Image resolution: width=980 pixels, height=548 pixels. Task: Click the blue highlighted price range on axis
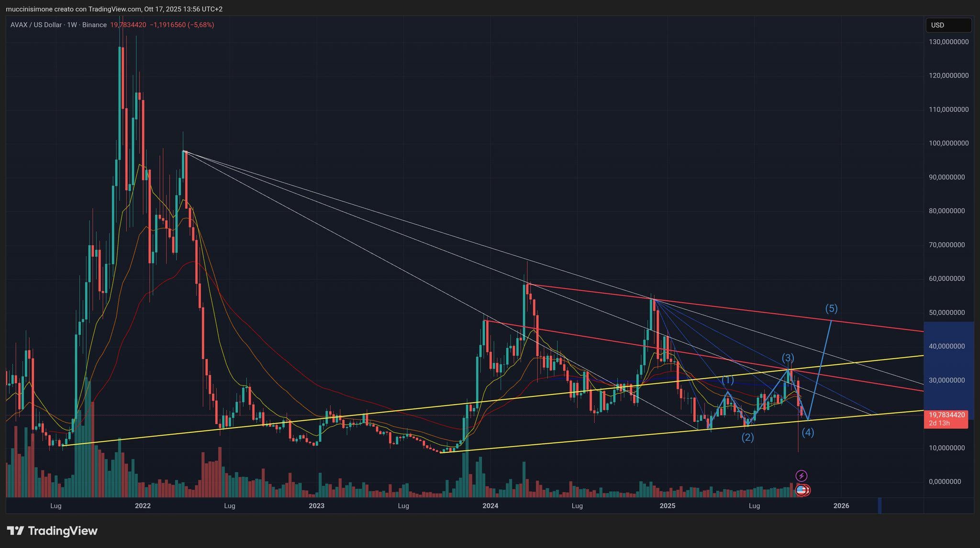point(948,363)
